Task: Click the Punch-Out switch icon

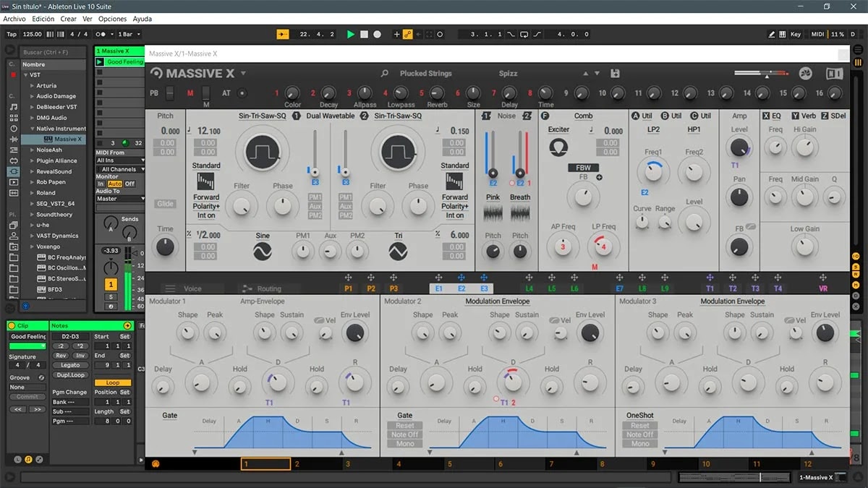Action: (539, 34)
